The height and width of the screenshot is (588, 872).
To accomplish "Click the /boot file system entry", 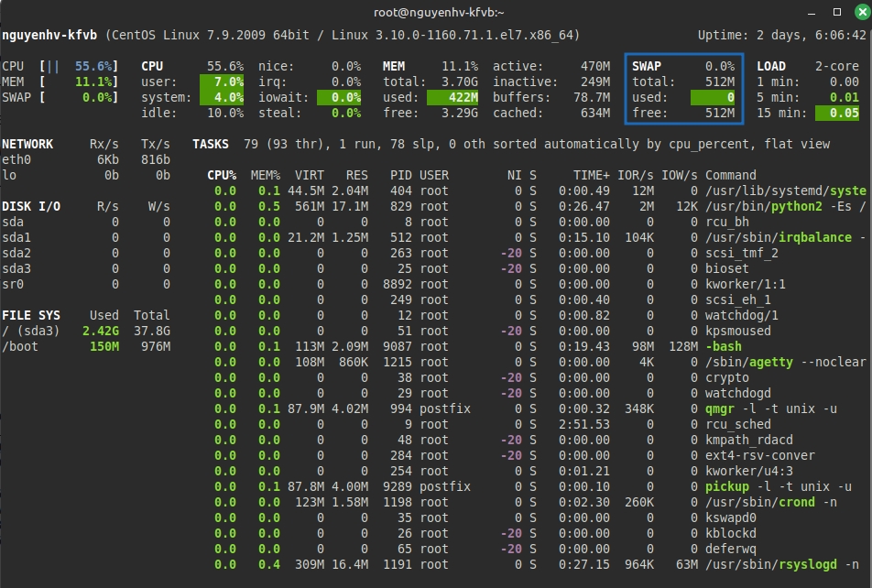I will (x=20, y=346).
